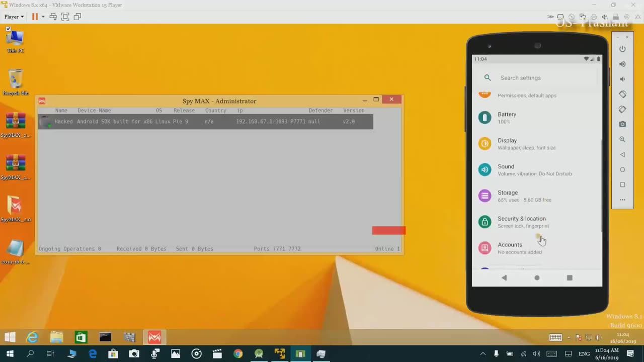644x362 pixels.
Task: Enter VMware full screen mode
Action: point(65,17)
